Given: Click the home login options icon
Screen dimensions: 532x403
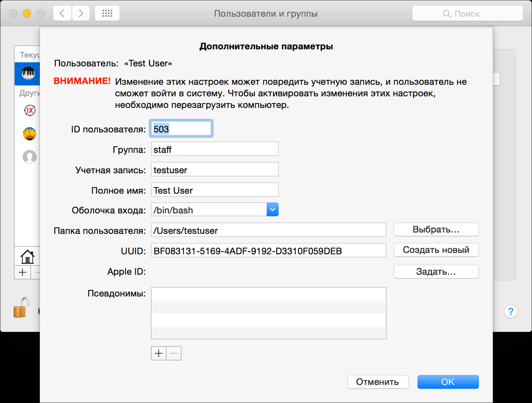Looking at the screenshot, I should 27,257.
